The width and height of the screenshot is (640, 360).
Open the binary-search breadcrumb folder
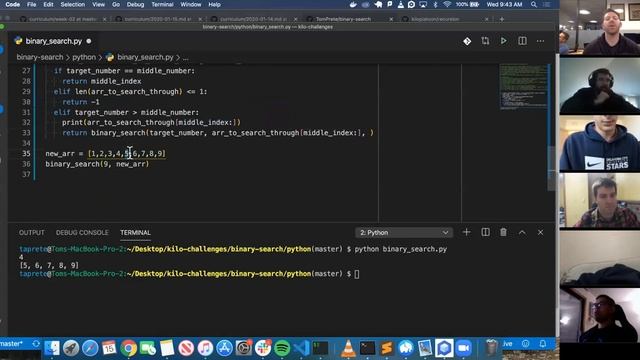pyautogui.click(x=40, y=57)
